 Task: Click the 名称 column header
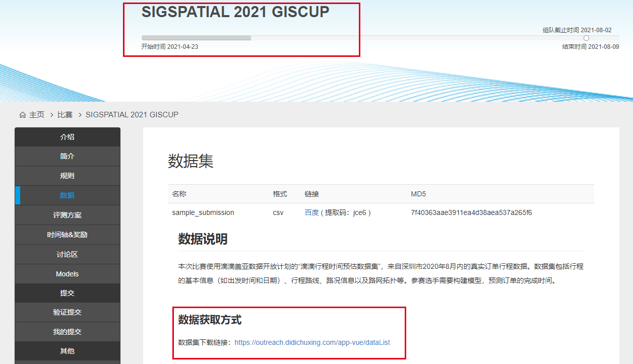point(179,194)
